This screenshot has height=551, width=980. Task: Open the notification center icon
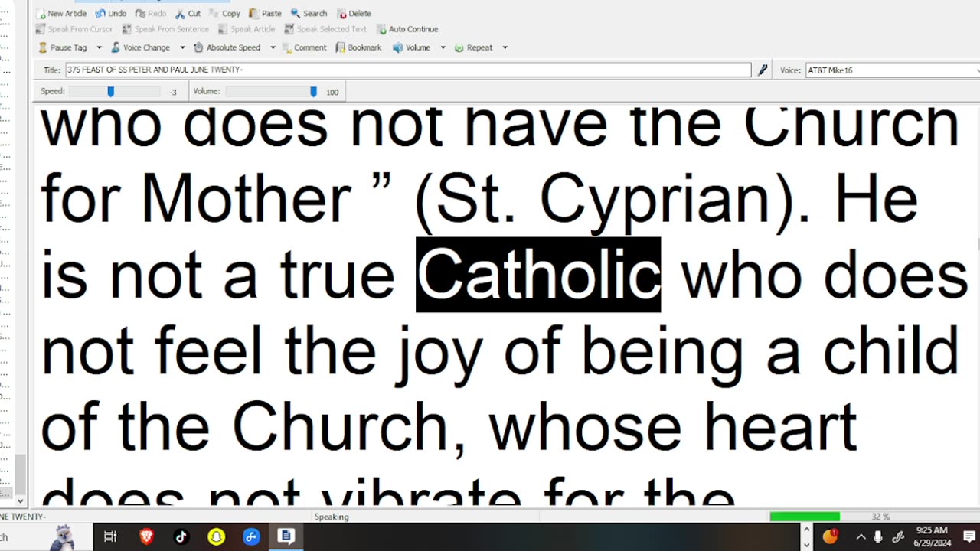(x=969, y=536)
